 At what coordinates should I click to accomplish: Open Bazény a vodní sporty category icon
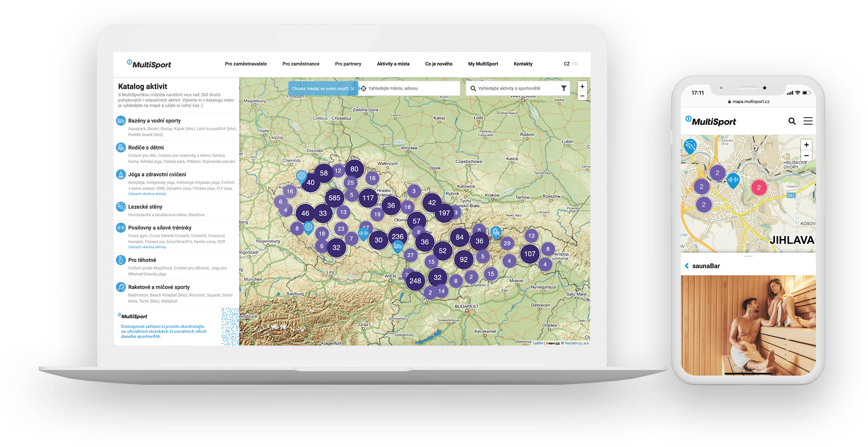(x=120, y=121)
